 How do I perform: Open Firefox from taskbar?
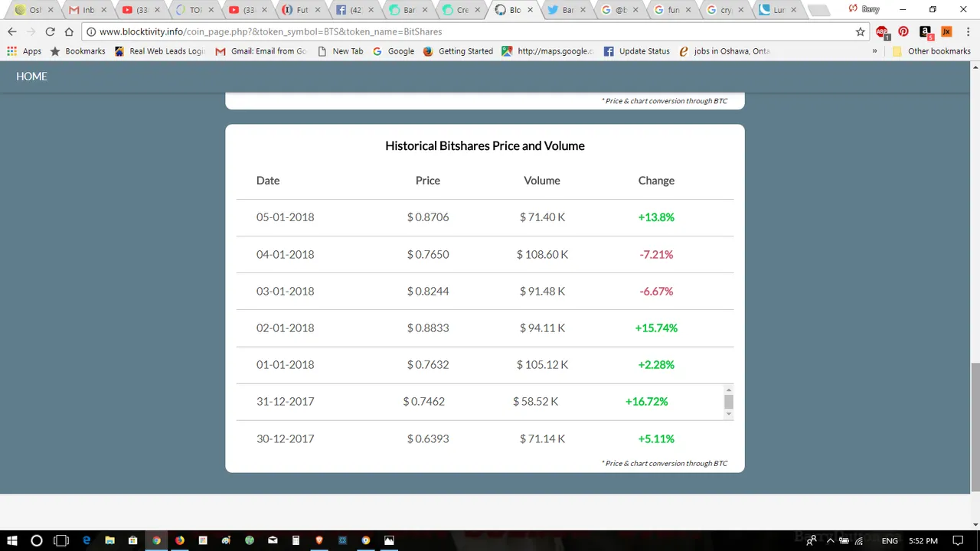(x=179, y=540)
